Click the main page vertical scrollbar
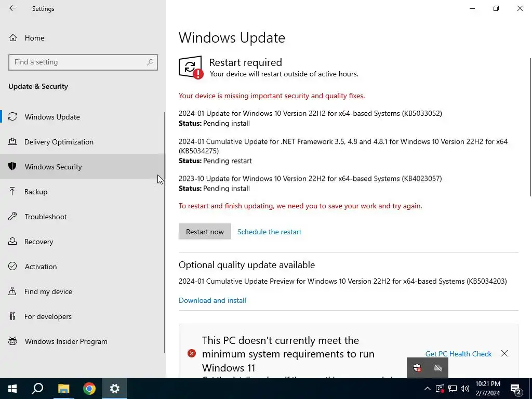Screen dimensions: 532x399 (530, 127)
